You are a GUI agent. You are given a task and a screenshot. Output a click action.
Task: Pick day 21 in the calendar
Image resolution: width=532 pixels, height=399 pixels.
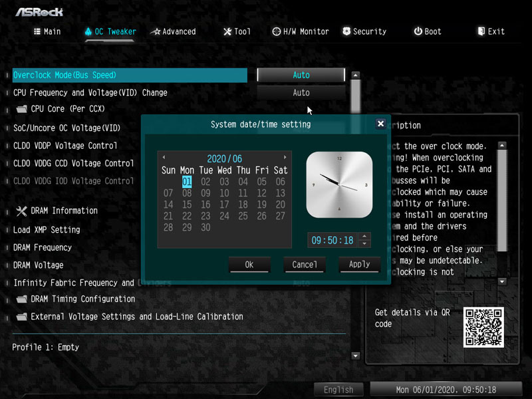pyautogui.click(x=168, y=215)
